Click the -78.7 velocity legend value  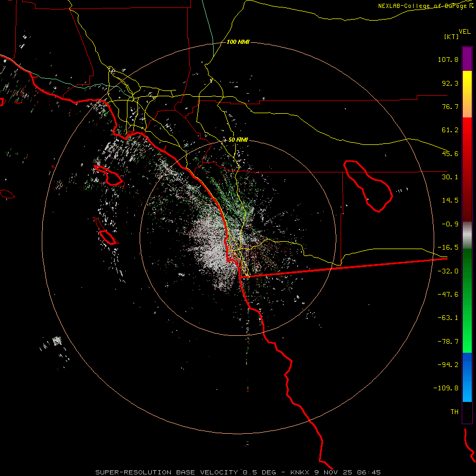pos(448,342)
